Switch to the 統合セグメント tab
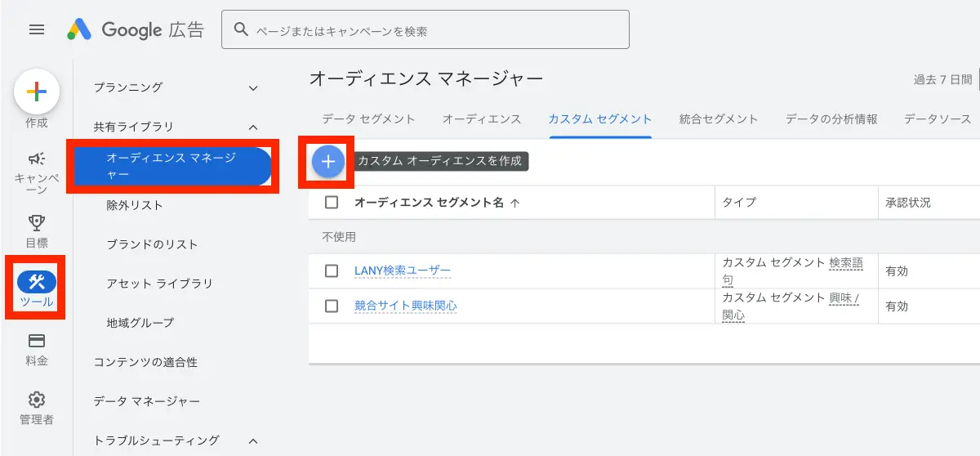Image resolution: width=980 pixels, height=456 pixels. 719,119
